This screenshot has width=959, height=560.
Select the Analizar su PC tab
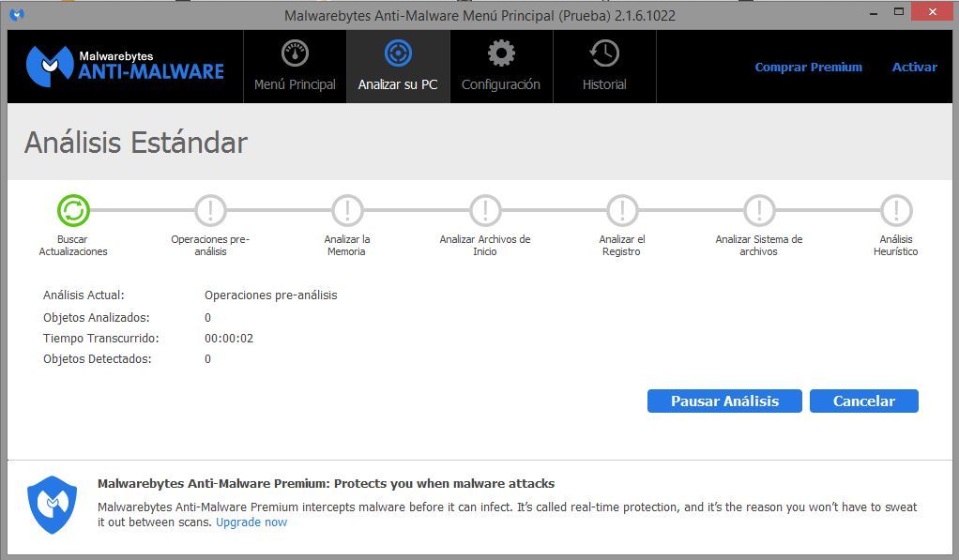[398, 67]
